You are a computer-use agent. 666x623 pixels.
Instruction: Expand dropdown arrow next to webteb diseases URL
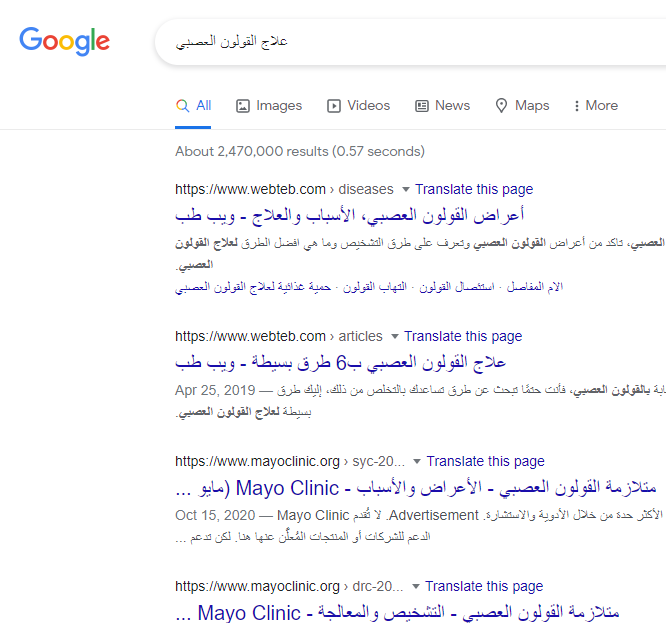tap(406, 189)
